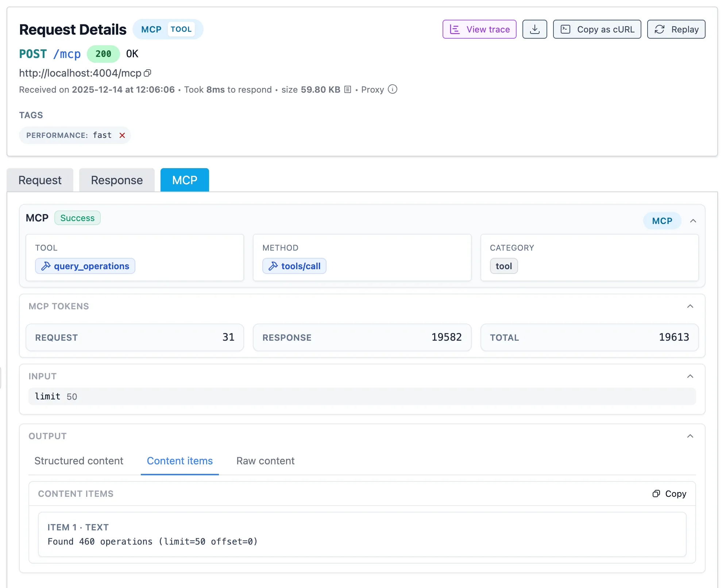The height and width of the screenshot is (588, 726).
Task: Toggle the MCP panel badge in the header
Action: coord(662,221)
